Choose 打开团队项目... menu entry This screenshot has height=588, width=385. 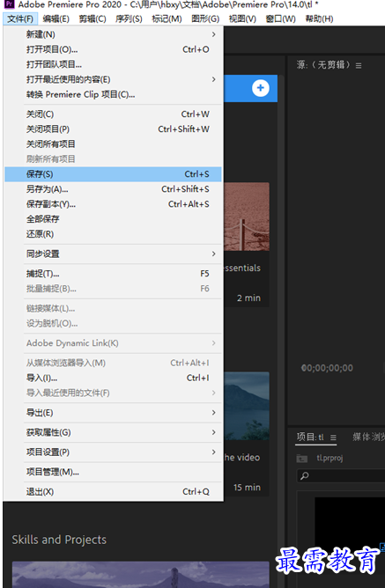pyautogui.click(x=113, y=64)
